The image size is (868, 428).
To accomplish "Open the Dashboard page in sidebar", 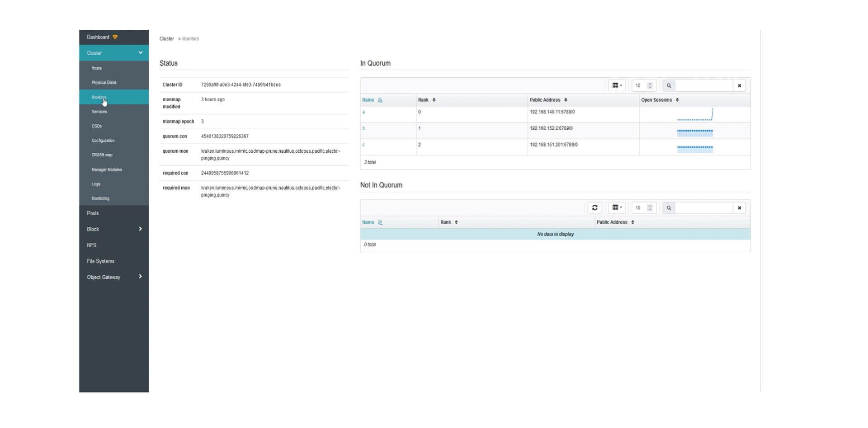I will click(x=98, y=37).
